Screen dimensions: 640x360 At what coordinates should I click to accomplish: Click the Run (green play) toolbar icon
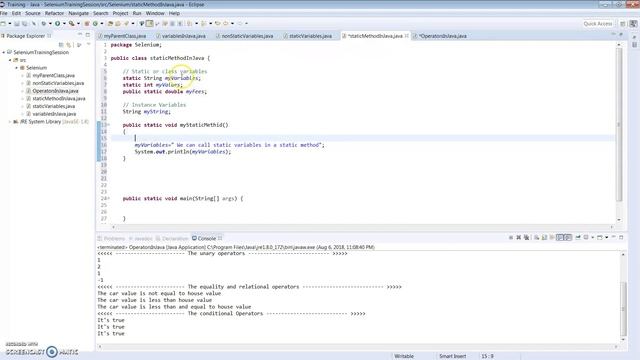[x=57, y=24]
